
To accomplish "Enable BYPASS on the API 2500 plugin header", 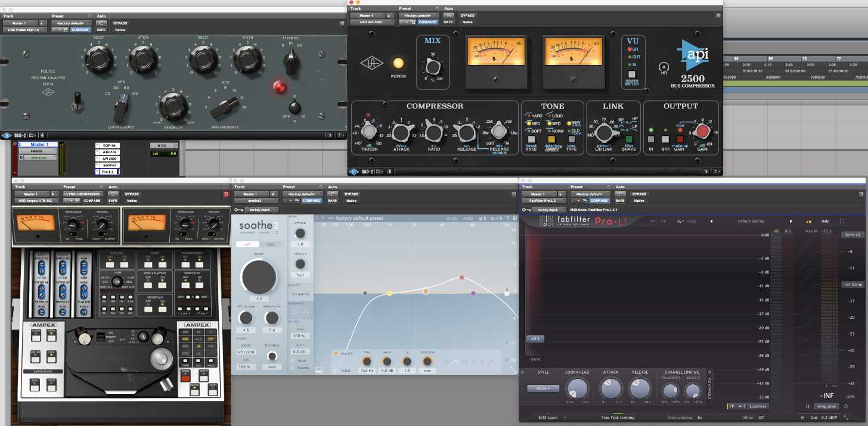I will [467, 15].
